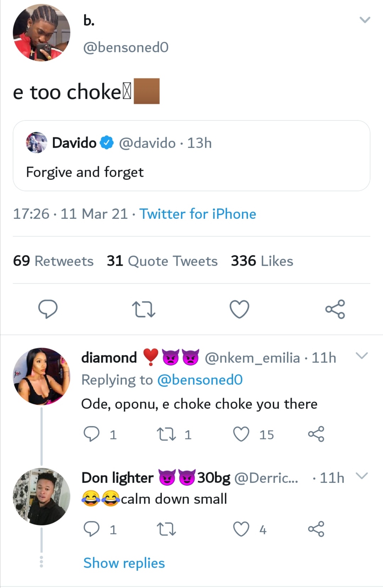Open the Twitter for iPhone link
This screenshot has width=383, height=588.
pyautogui.click(x=198, y=214)
